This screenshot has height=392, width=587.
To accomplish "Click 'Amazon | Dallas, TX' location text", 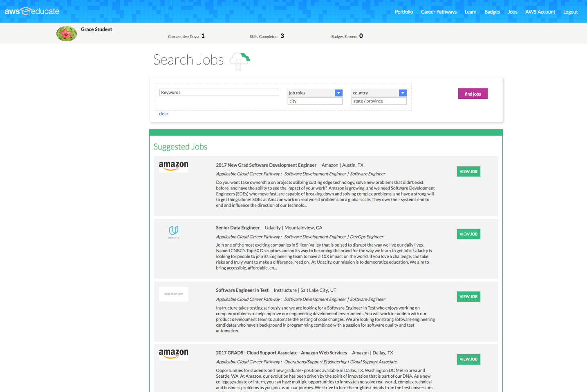I will (x=373, y=353).
